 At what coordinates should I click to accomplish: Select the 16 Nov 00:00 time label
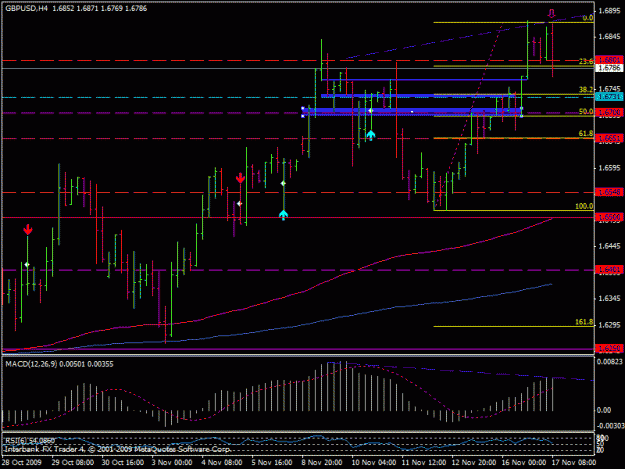[524, 463]
